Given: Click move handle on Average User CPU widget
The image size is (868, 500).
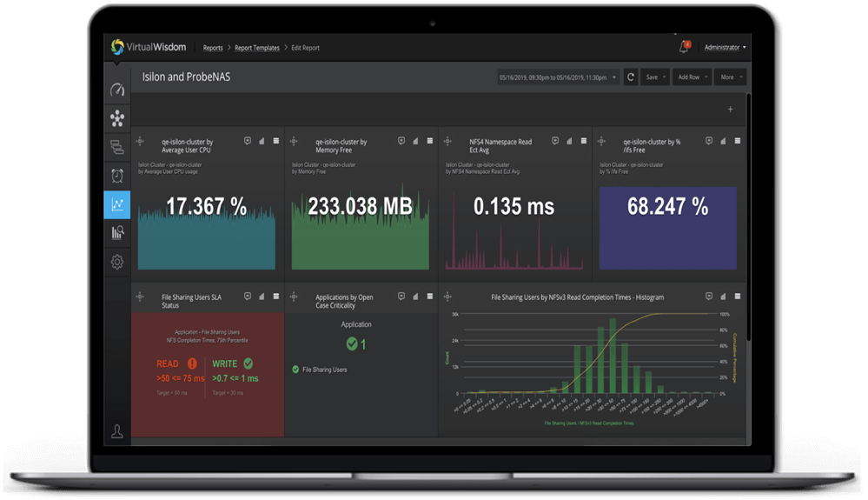Looking at the screenshot, I should click(140, 142).
